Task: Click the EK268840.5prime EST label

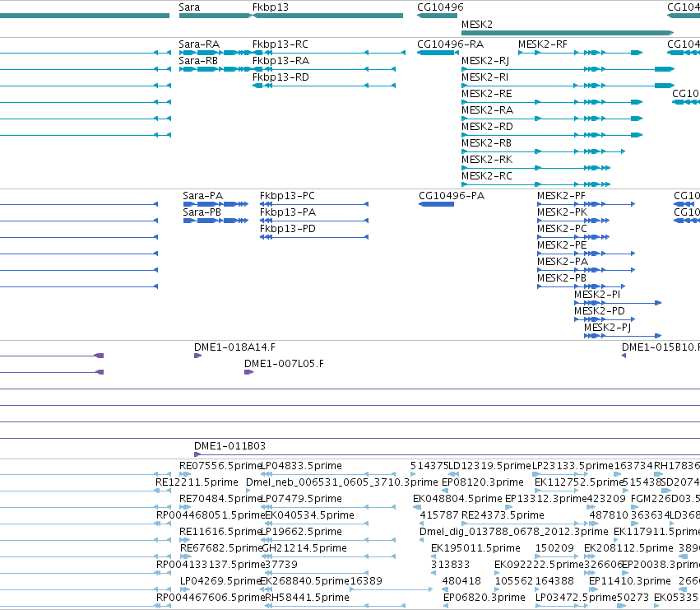Action: click(304, 581)
